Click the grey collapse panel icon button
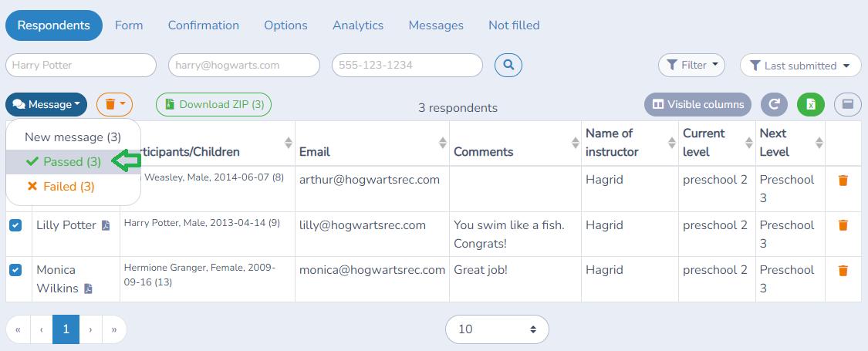The width and height of the screenshot is (868, 351). (x=847, y=104)
